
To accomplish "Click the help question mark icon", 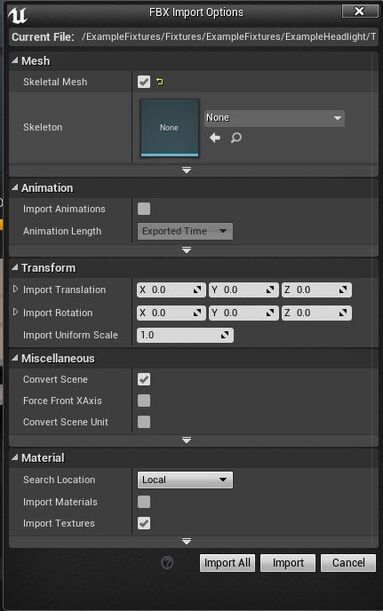I will [167, 562].
